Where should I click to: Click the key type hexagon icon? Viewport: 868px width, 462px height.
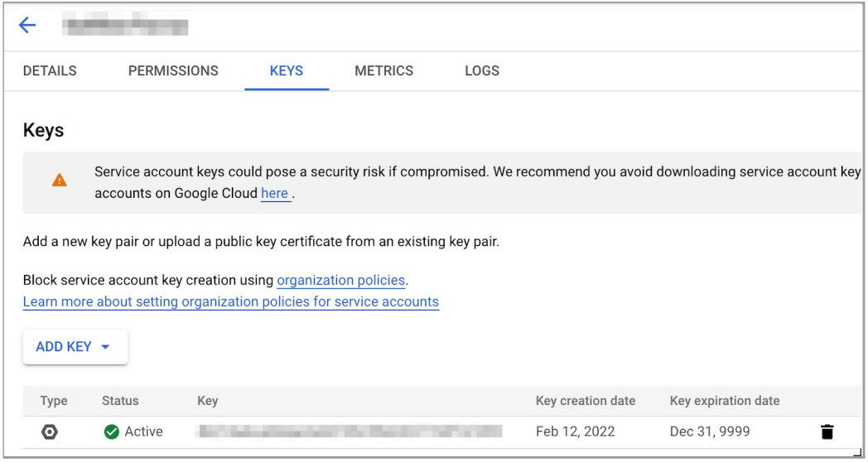point(50,431)
